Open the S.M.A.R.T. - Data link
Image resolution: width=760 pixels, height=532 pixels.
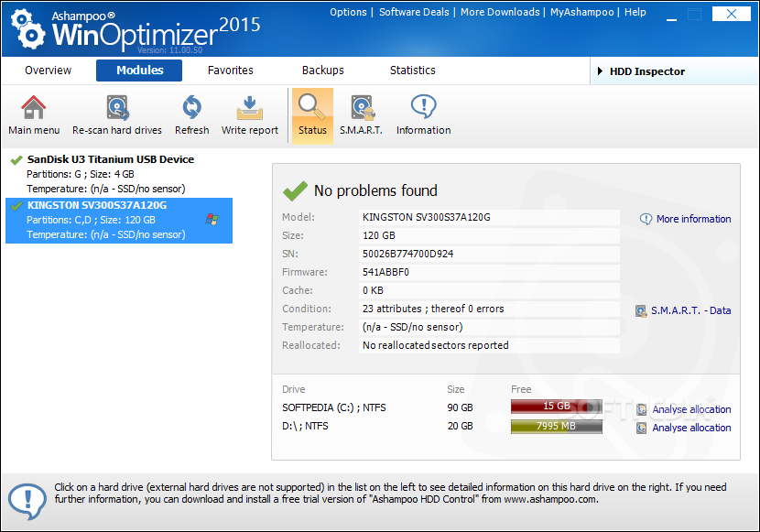690,310
